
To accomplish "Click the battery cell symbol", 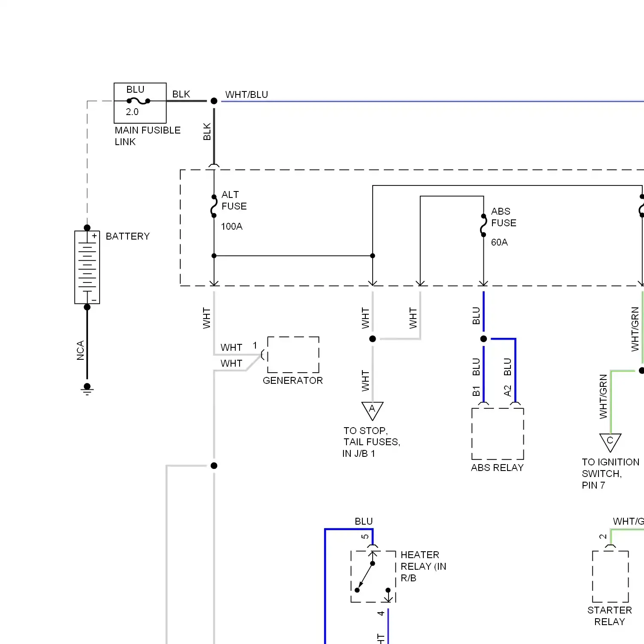I will pyautogui.click(x=87, y=267).
